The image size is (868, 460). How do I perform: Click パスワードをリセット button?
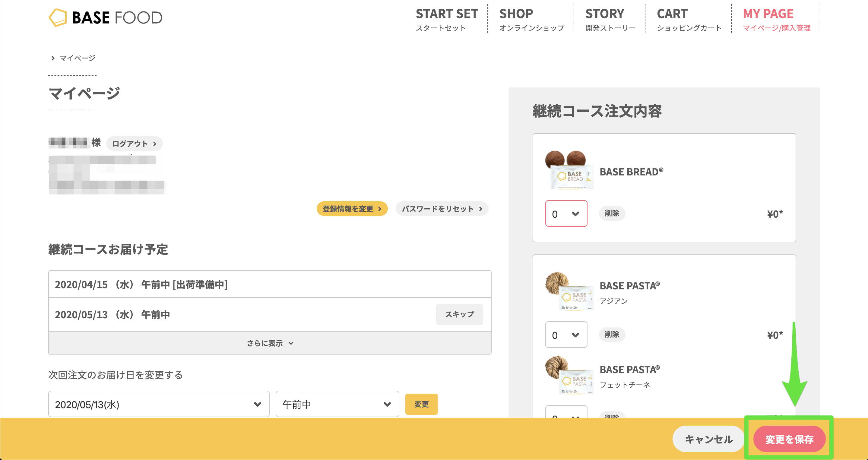(x=442, y=209)
